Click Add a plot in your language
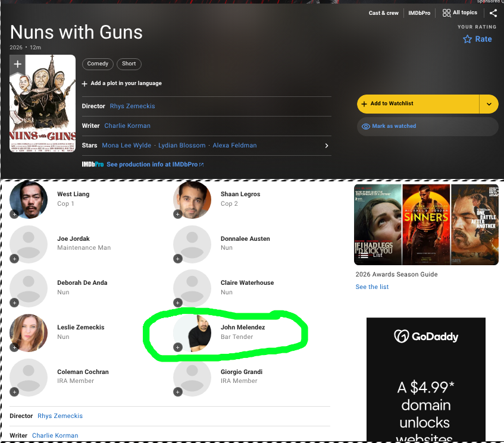This screenshot has width=504, height=443. coord(122,83)
